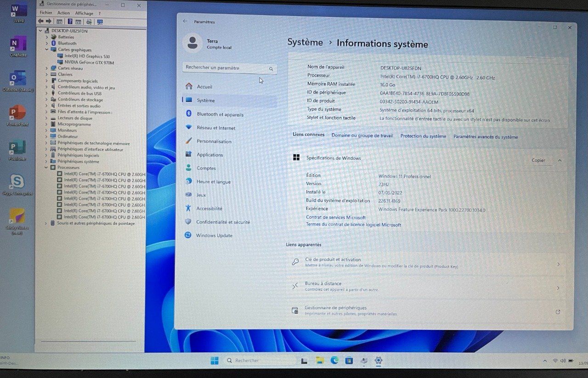This screenshot has width=588, height=378.
Task: Collapse the Spécifications de Windows section
Action: [560, 160]
